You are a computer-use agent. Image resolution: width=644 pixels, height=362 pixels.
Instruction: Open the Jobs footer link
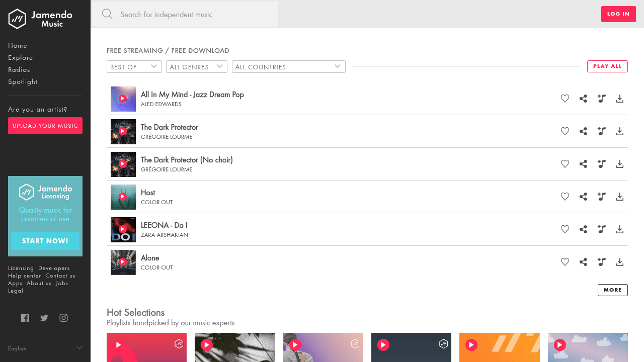pyautogui.click(x=62, y=284)
